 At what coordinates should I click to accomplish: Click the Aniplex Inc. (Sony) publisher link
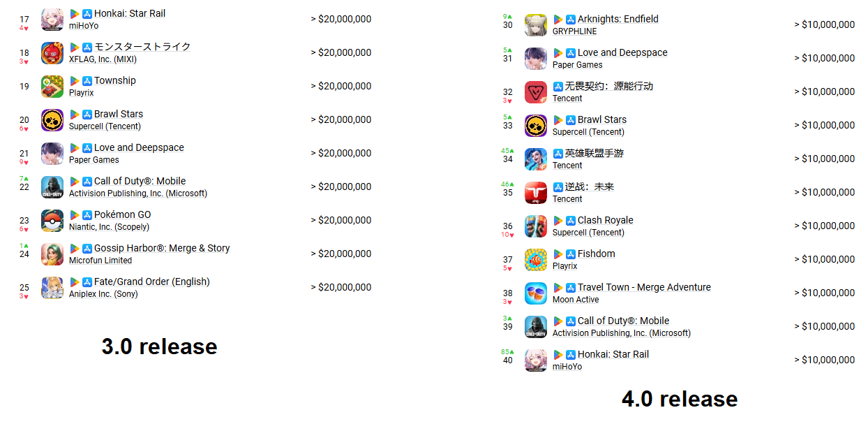(x=103, y=294)
